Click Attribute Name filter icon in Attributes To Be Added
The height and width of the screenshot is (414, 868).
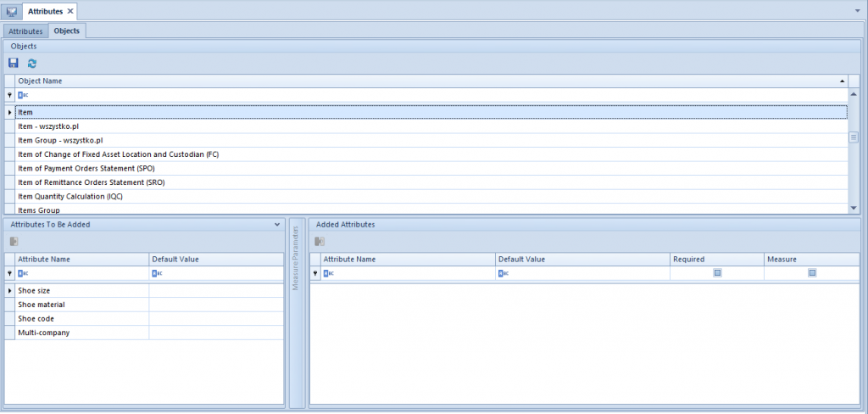pyautogui.click(x=23, y=273)
